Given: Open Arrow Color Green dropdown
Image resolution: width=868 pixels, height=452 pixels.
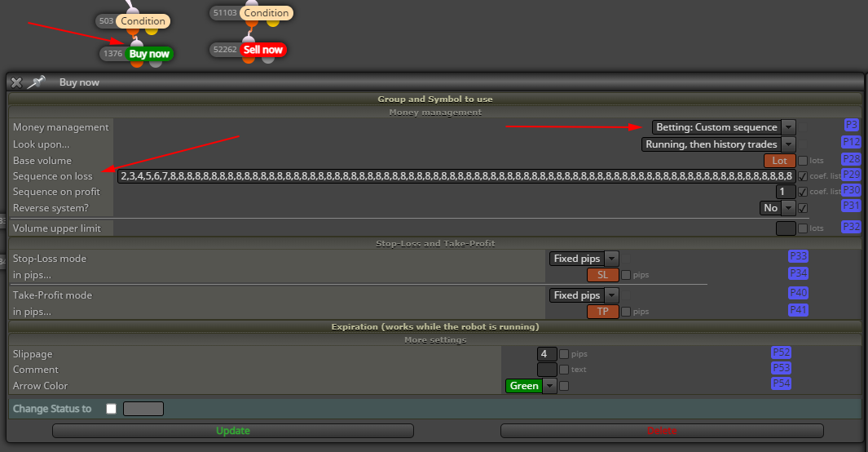Looking at the screenshot, I should 531,386.
